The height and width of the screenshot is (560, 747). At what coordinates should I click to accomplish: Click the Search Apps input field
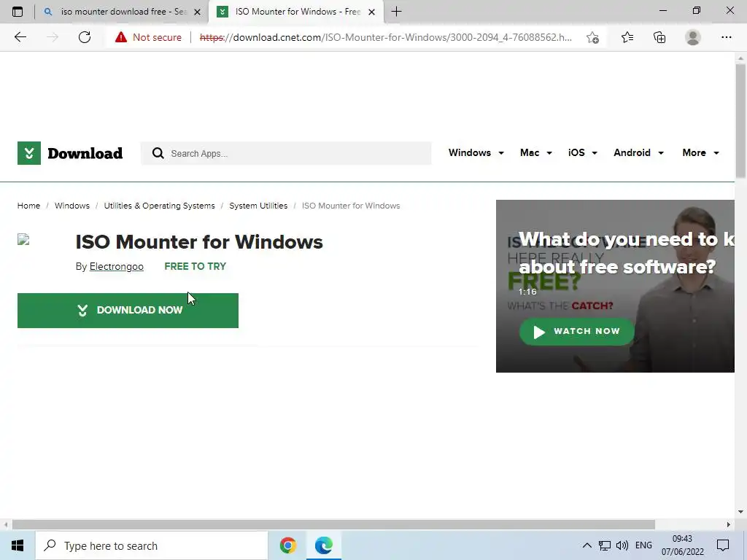click(x=286, y=153)
